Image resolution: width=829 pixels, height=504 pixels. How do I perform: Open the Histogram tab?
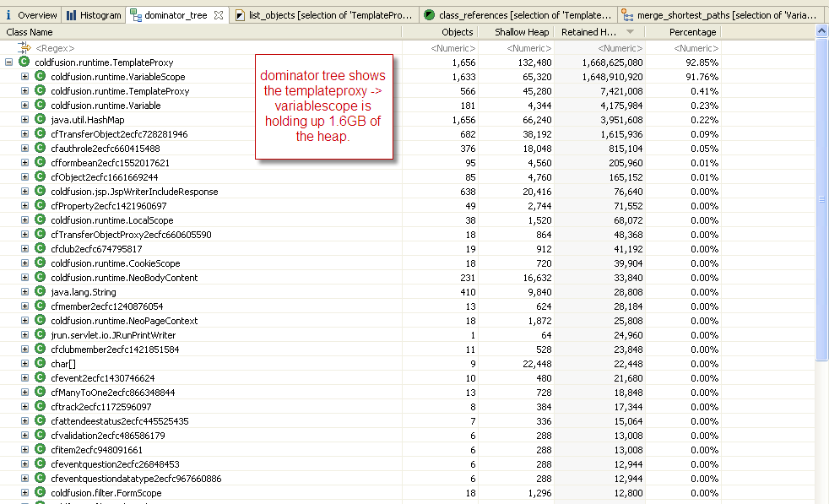94,15
